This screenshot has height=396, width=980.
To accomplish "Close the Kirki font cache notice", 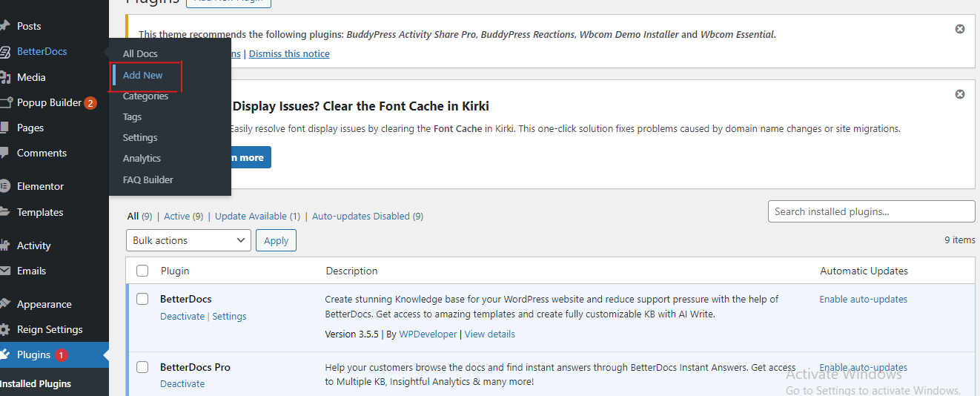I will click(960, 94).
